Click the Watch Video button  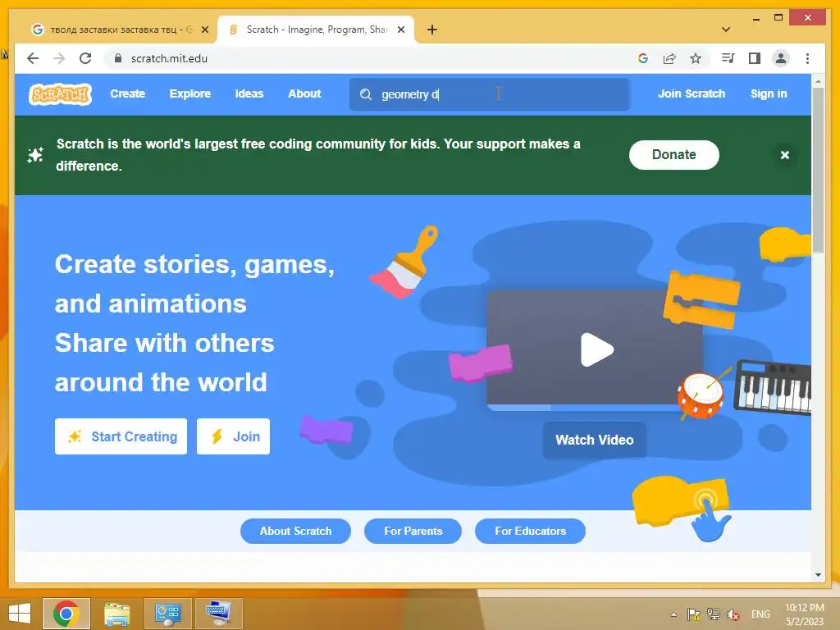594,440
